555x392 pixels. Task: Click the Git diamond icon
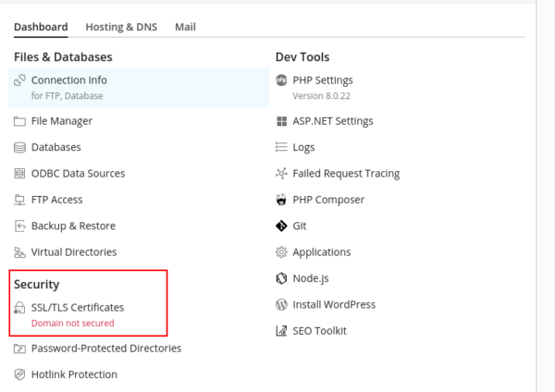click(x=282, y=226)
